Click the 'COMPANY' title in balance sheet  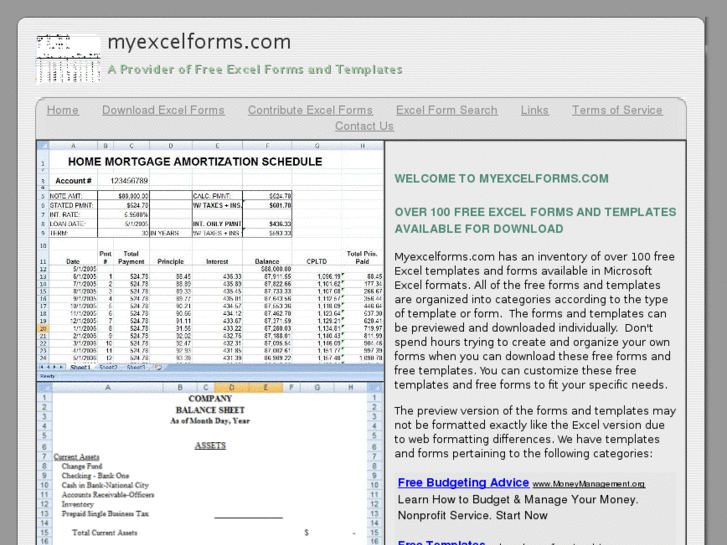tap(210, 399)
